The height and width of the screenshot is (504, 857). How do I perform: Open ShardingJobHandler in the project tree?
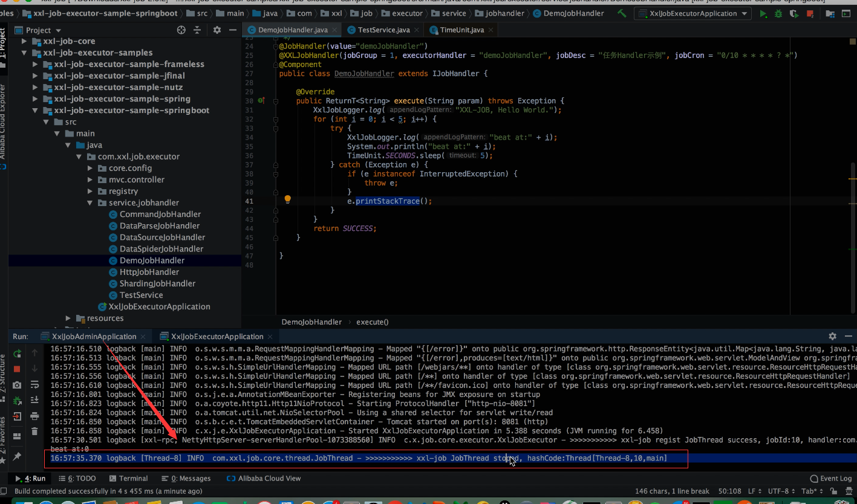pyautogui.click(x=157, y=283)
